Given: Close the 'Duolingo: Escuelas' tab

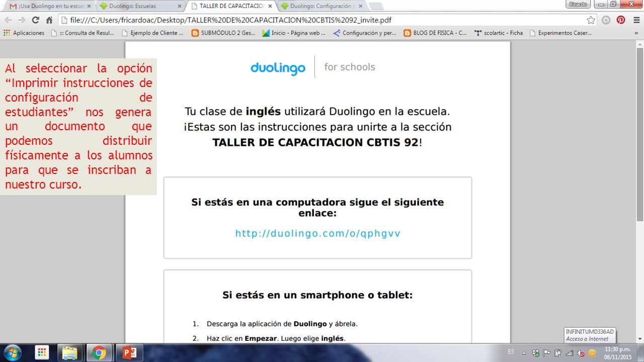Looking at the screenshot, I should point(180,6).
